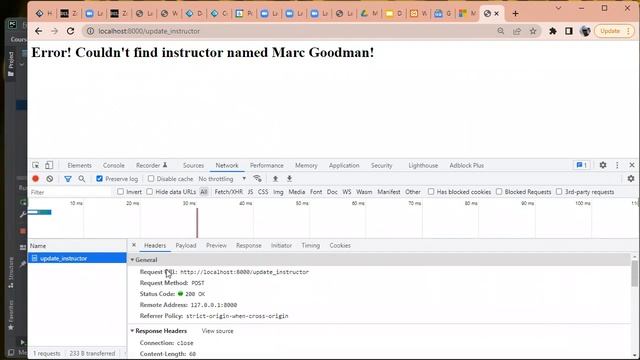
Task: Open the Payload tab of the request
Action: (x=186, y=245)
